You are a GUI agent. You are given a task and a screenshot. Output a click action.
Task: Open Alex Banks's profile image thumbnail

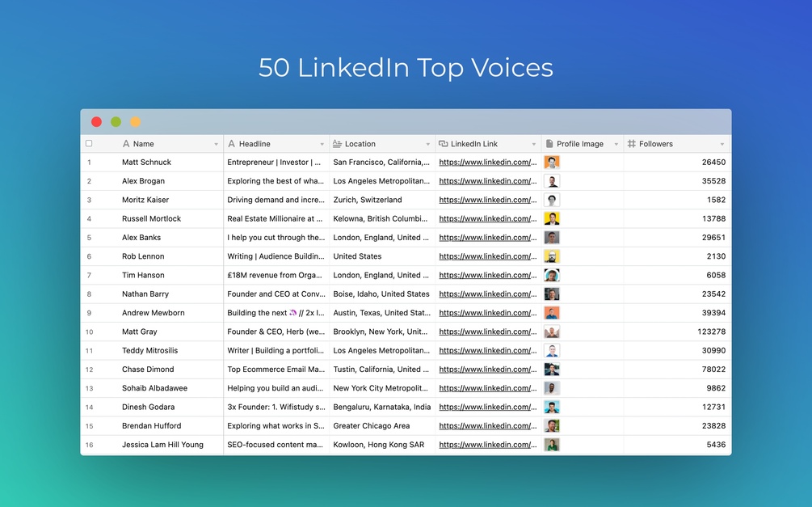click(552, 238)
